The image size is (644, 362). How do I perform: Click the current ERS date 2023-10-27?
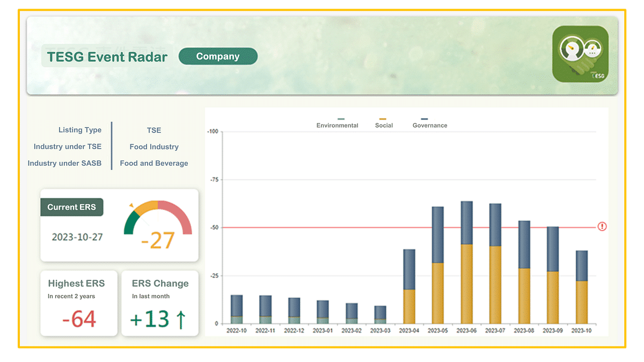point(77,237)
